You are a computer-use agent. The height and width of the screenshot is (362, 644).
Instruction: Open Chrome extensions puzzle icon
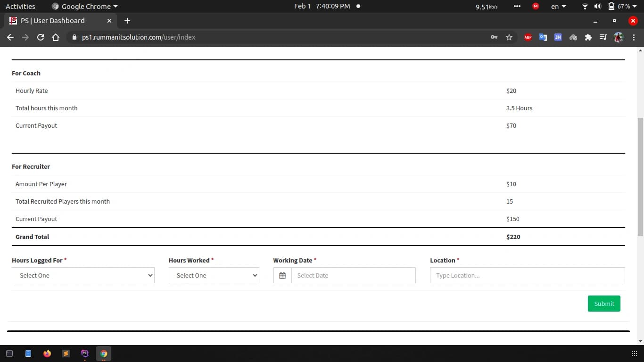click(x=588, y=37)
